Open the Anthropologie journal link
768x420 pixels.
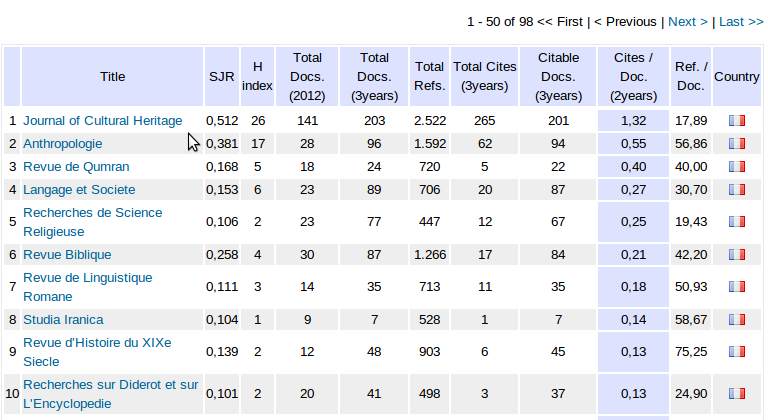click(63, 144)
